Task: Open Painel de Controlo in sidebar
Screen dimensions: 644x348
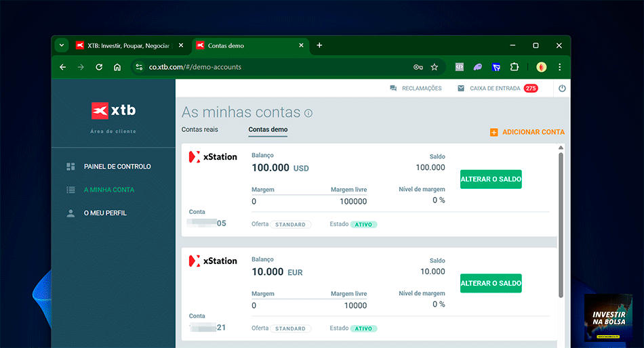Action: (117, 167)
